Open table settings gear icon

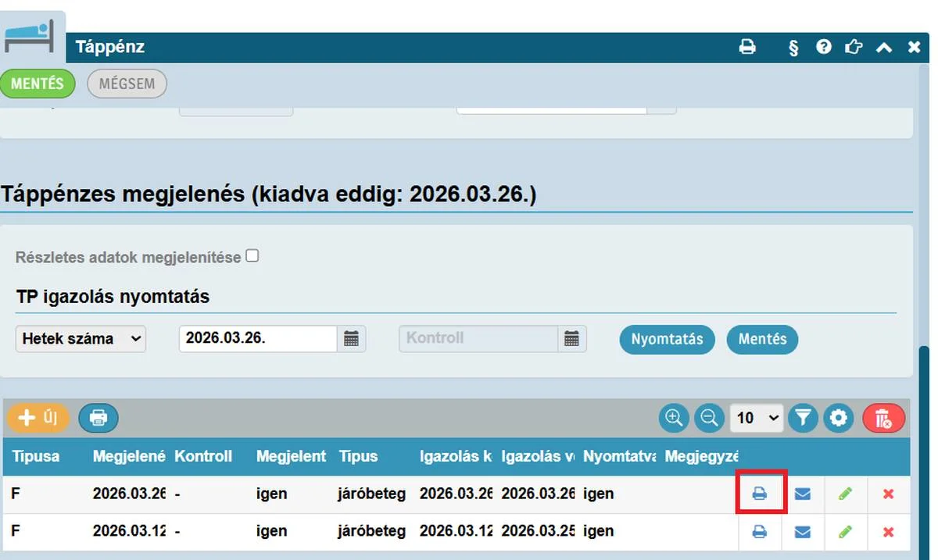point(839,418)
